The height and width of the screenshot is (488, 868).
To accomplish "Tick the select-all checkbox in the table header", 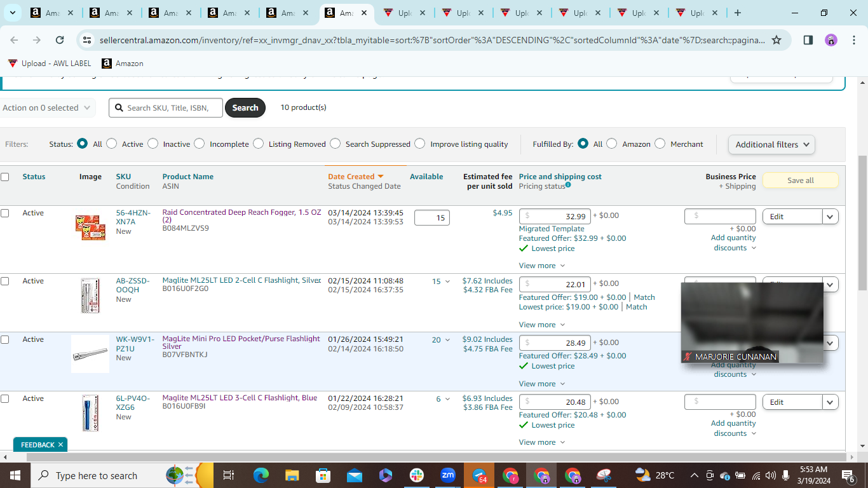I will [5, 177].
